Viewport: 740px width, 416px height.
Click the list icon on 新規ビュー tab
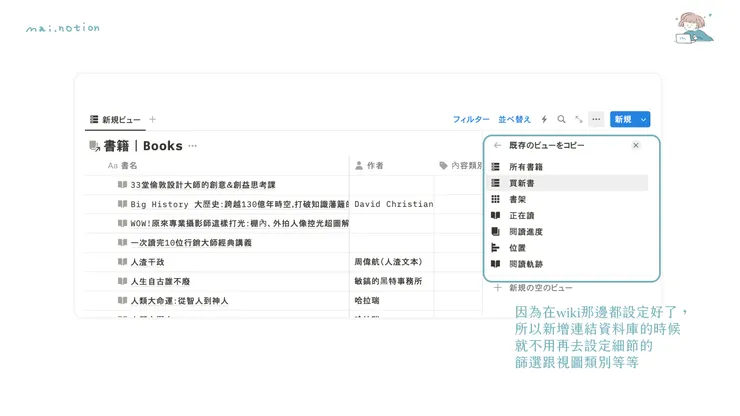click(94, 119)
